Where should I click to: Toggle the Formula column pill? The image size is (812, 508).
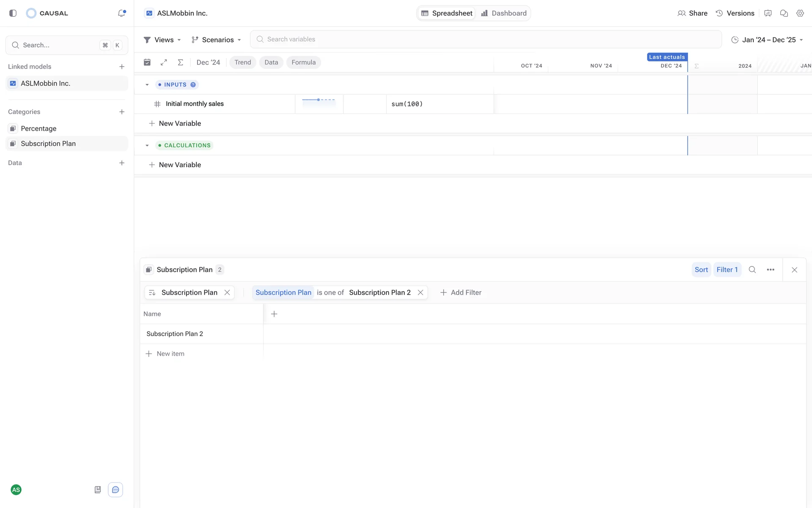[303, 62]
